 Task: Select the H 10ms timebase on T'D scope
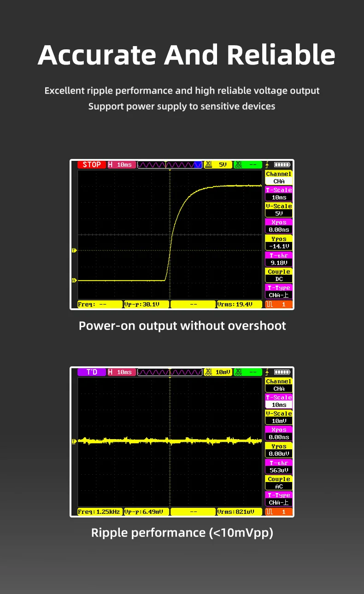[122, 372]
